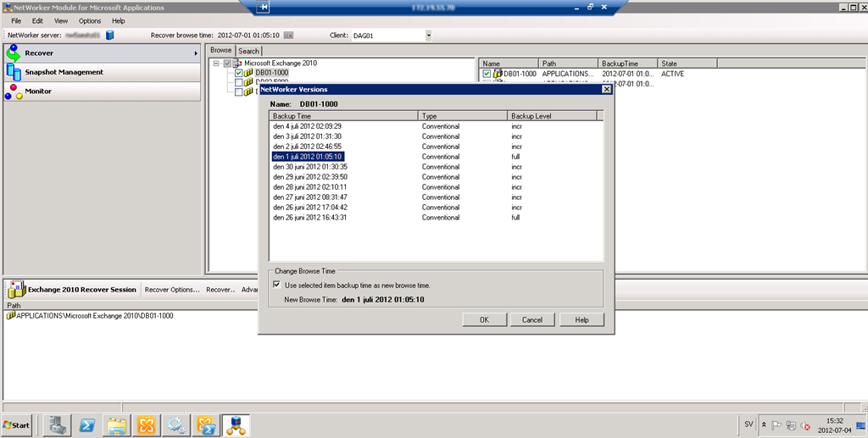The width and height of the screenshot is (868, 438).
Task: Click the NetWorker server database icon
Action: coord(109,36)
